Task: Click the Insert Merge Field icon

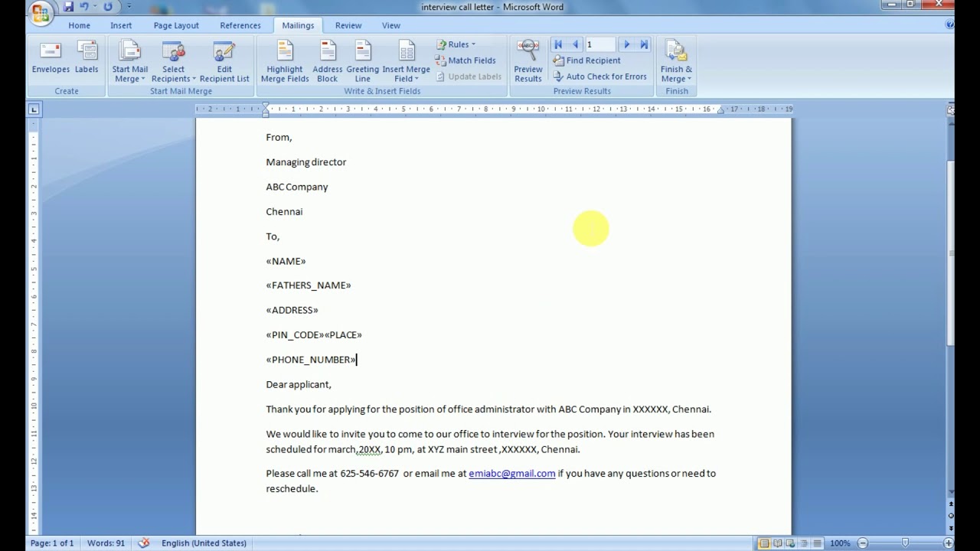Action: pyautogui.click(x=407, y=52)
